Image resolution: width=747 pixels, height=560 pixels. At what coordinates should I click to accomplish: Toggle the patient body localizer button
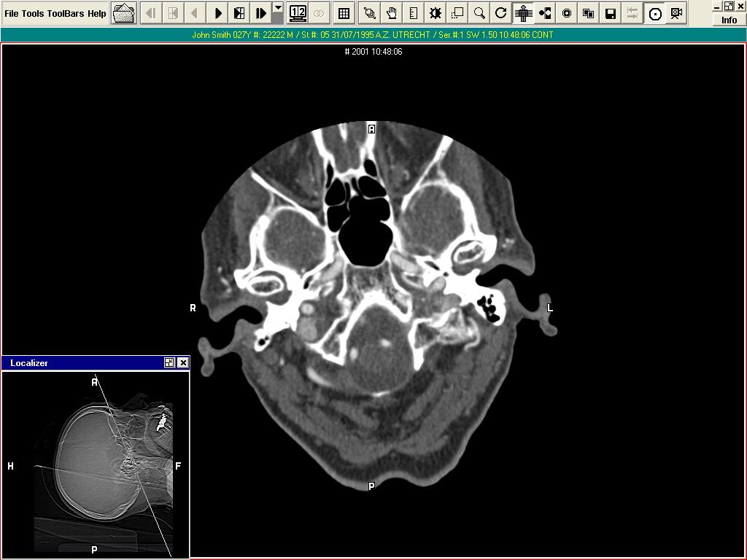(522, 13)
